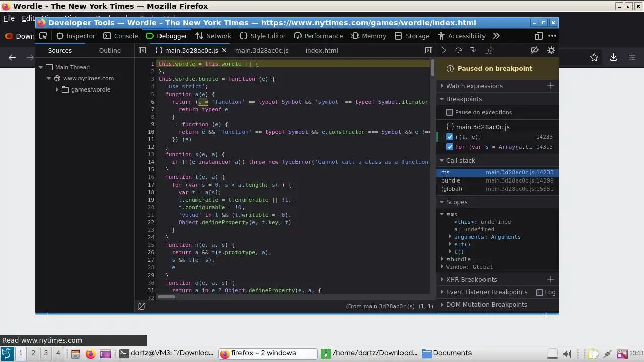The height and width of the screenshot is (362, 644).
Task: Open Firefox downloads arrow icon
Action: [613, 57]
